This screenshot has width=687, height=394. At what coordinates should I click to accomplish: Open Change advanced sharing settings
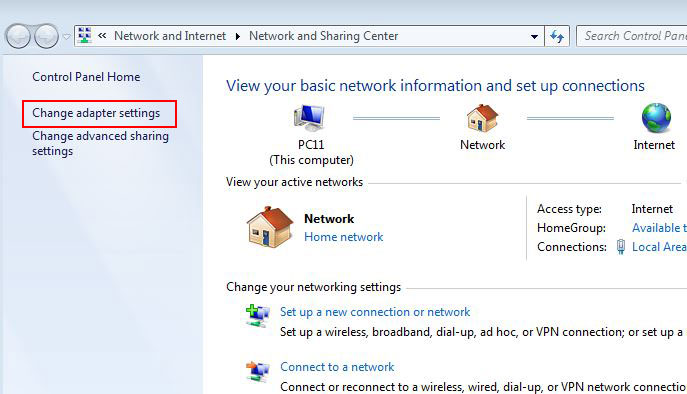[100, 143]
